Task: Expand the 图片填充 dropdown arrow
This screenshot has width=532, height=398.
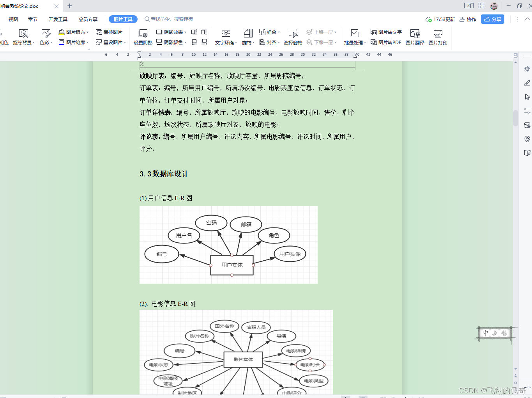Action: click(88, 32)
